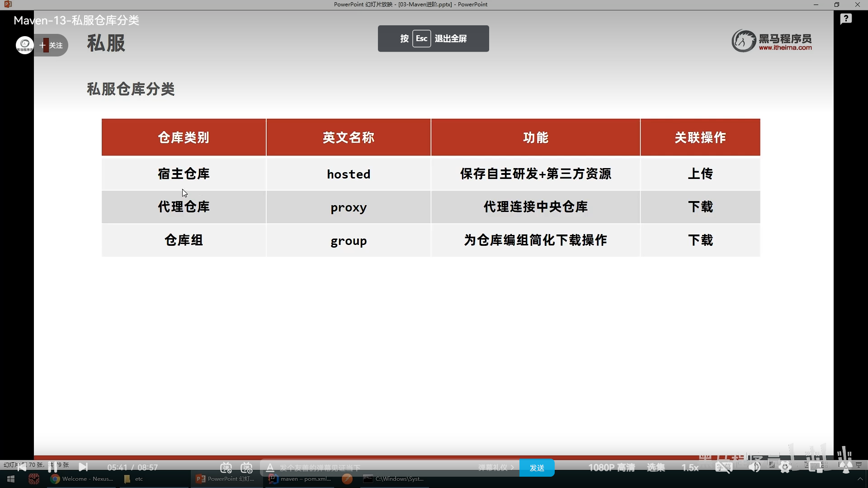Open danmaku settings icon

click(246, 468)
